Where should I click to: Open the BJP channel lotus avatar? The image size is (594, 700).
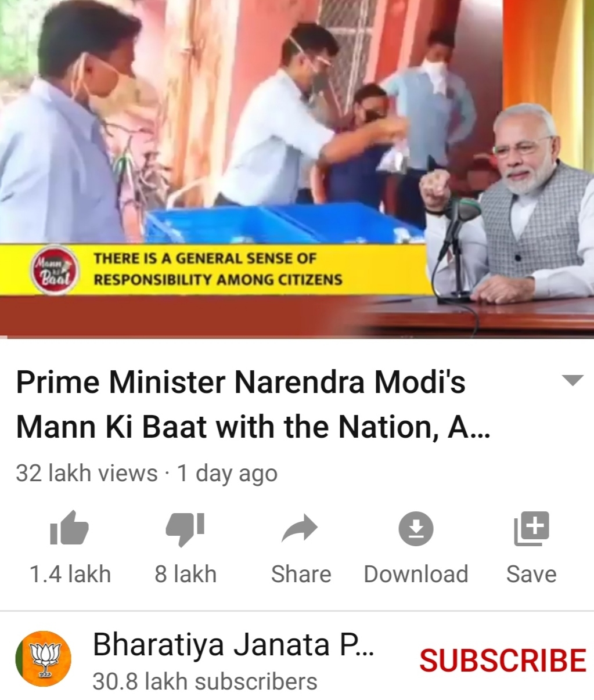(43, 659)
